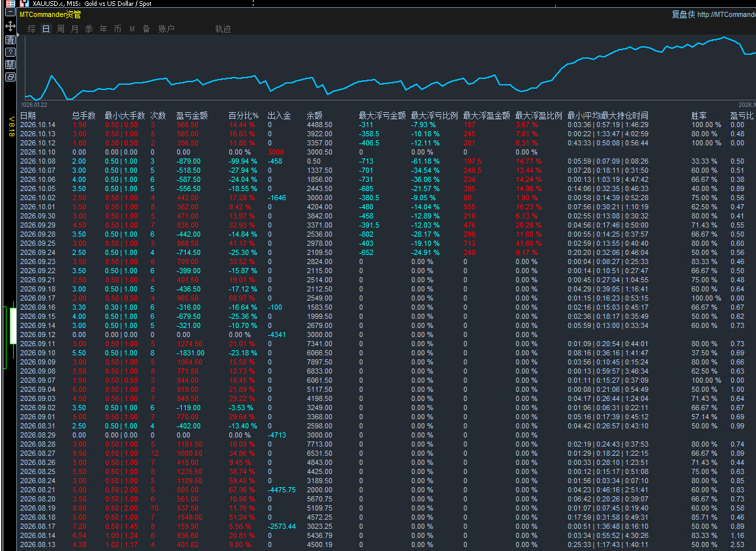Screen dimensions: 756x551
Task: Switch to the 周 weekly tab
Action: (60, 29)
